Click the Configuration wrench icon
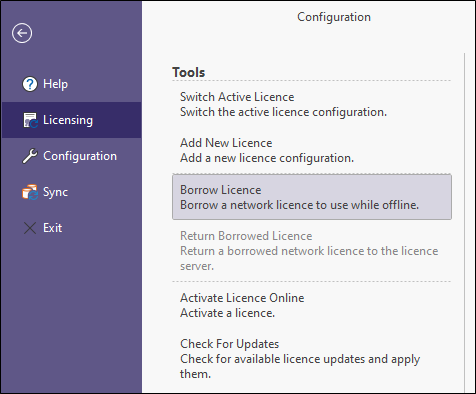Screen dimensions: 476x394 click(30, 156)
